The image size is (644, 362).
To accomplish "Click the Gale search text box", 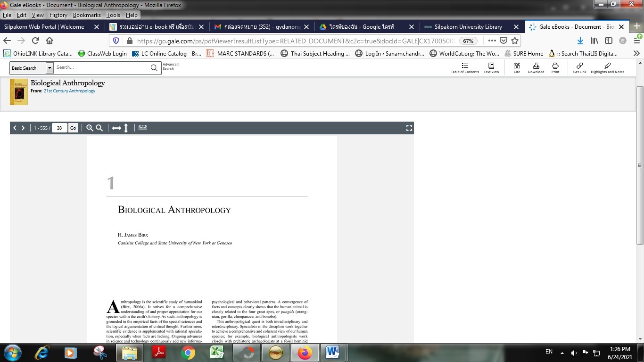I will click(x=101, y=68).
